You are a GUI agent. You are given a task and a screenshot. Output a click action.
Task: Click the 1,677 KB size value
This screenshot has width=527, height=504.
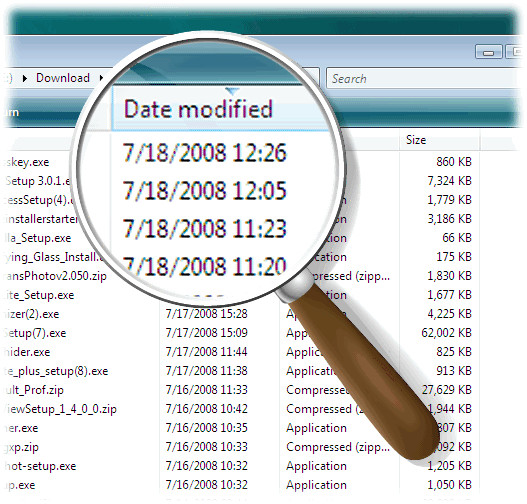(449, 295)
